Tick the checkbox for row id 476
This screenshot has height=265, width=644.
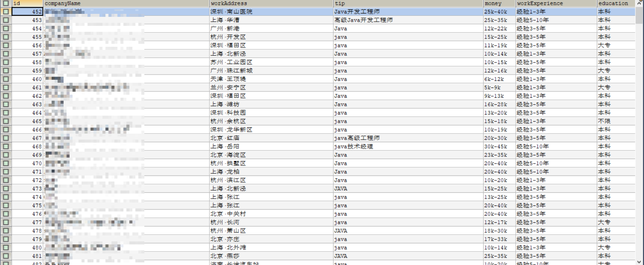(x=6, y=214)
